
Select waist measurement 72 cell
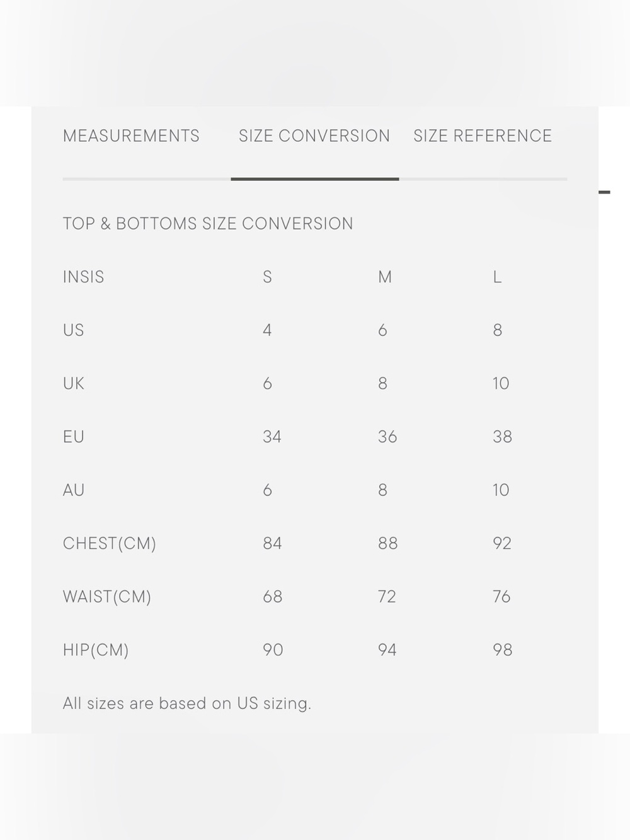387,597
